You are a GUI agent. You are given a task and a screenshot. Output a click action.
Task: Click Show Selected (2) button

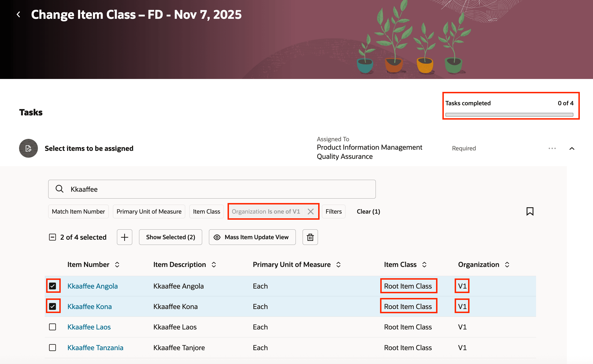point(170,237)
